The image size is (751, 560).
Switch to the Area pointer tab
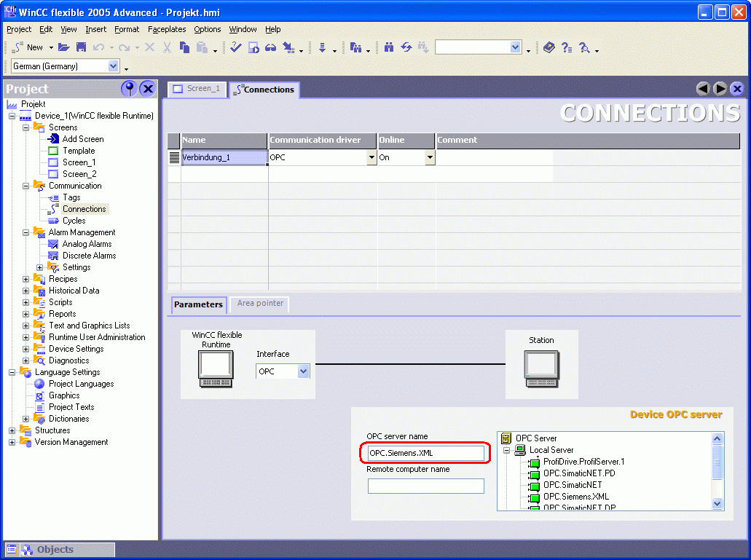(x=259, y=304)
